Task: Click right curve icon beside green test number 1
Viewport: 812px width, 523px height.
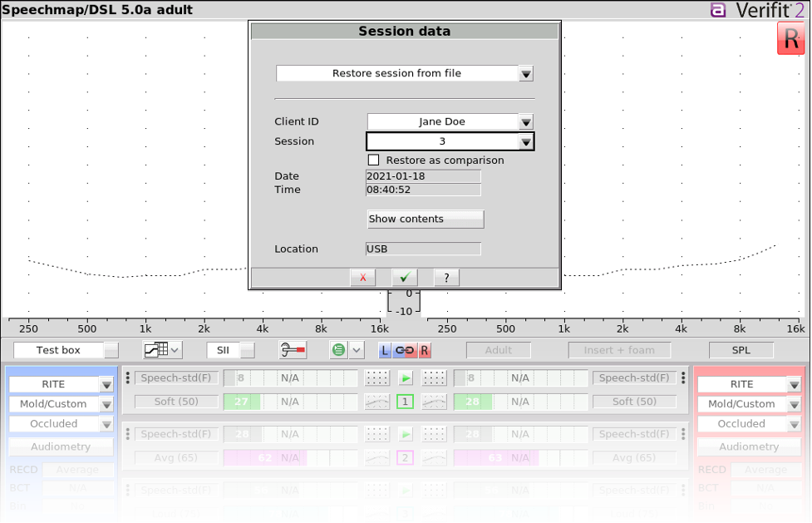Action: click(434, 402)
